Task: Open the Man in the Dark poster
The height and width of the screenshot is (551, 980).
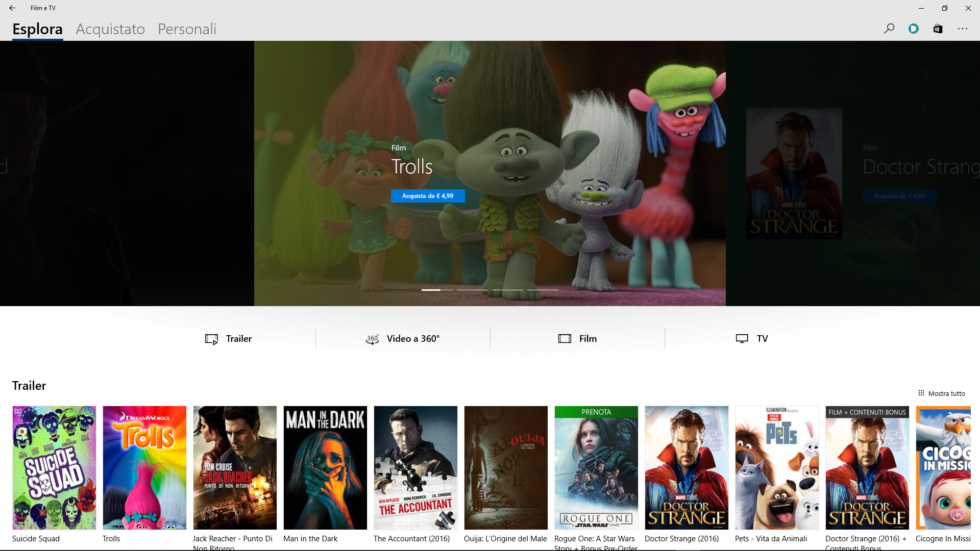Action: point(325,468)
